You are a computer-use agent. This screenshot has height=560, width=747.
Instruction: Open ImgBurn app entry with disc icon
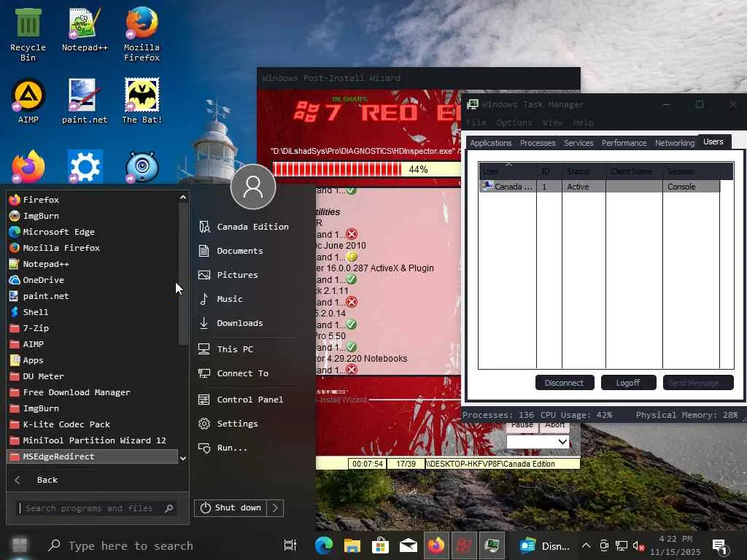pos(93,216)
